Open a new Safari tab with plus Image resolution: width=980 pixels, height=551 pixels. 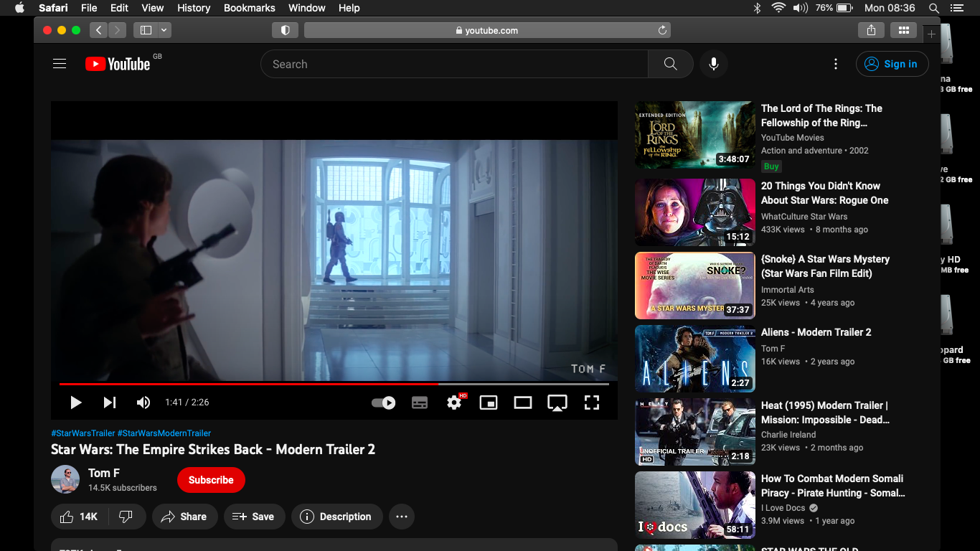[931, 34]
